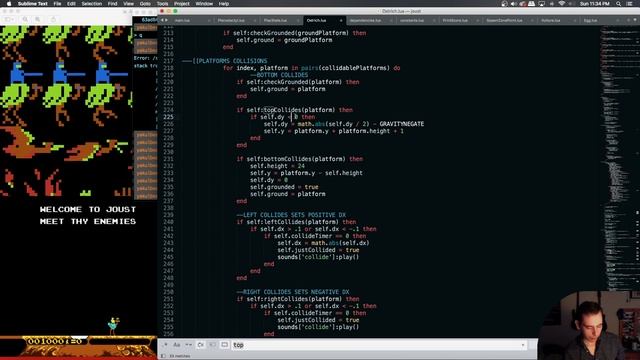Image resolution: width=640 pixels, height=360 pixels.
Task: Click the AirPlay display icon in menu bar
Action: tap(542, 4)
